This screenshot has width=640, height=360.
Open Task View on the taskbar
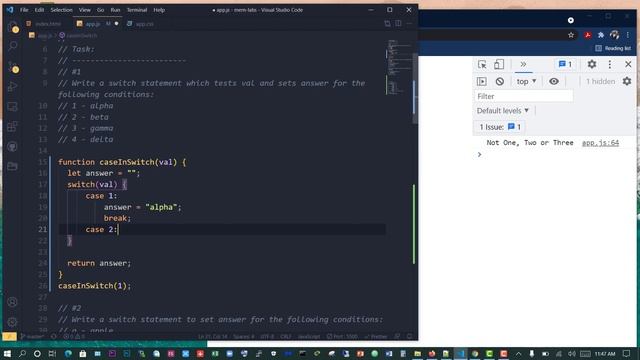[x=52, y=353]
